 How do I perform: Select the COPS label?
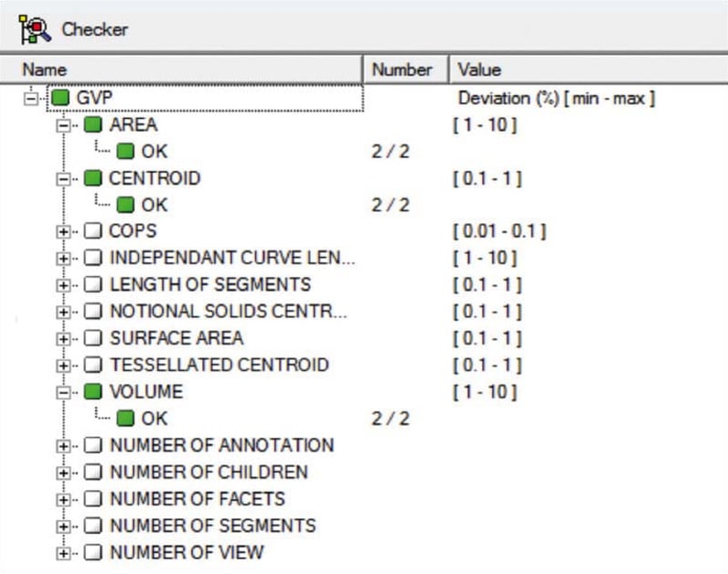(133, 231)
